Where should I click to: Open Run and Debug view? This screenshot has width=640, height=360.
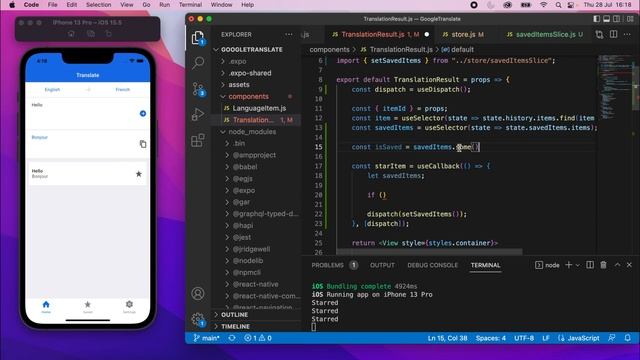click(198, 114)
